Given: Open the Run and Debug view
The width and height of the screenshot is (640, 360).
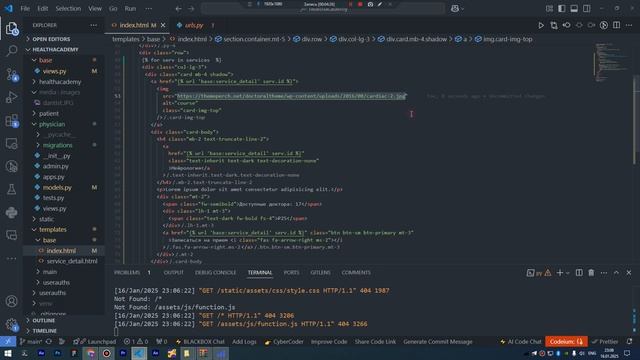Looking at the screenshot, I should (x=12, y=97).
